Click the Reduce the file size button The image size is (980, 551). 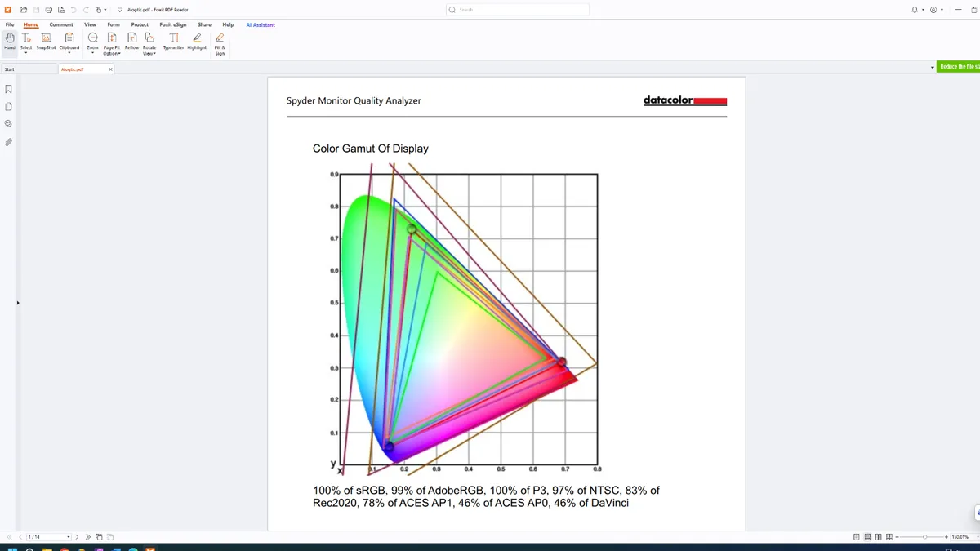click(958, 66)
